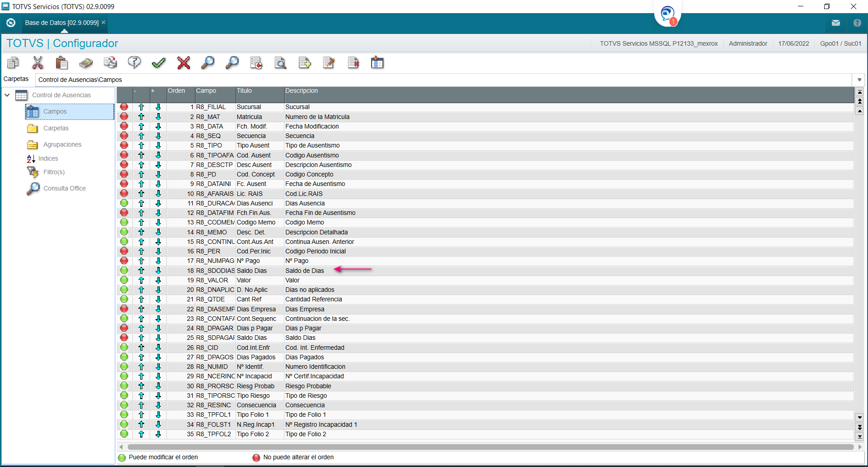Open the Indices tree item
Image resolution: width=868 pixels, height=467 pixels.
pos(48,158)
